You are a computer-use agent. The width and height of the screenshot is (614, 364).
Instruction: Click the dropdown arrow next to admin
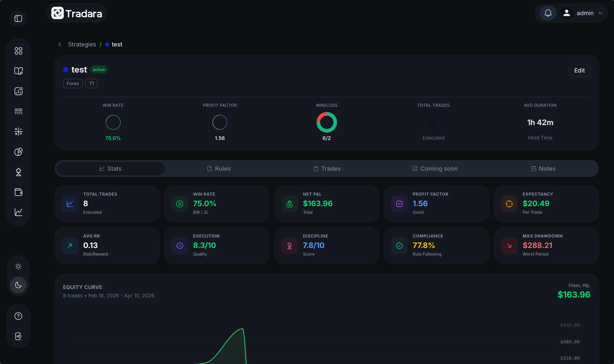(601, 13)
